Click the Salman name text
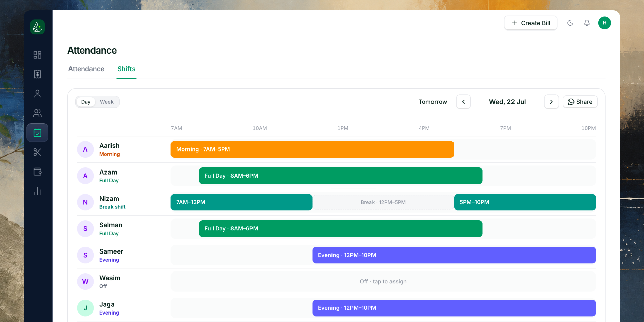Viewport: 644px width, 322px height. [111, 225]
